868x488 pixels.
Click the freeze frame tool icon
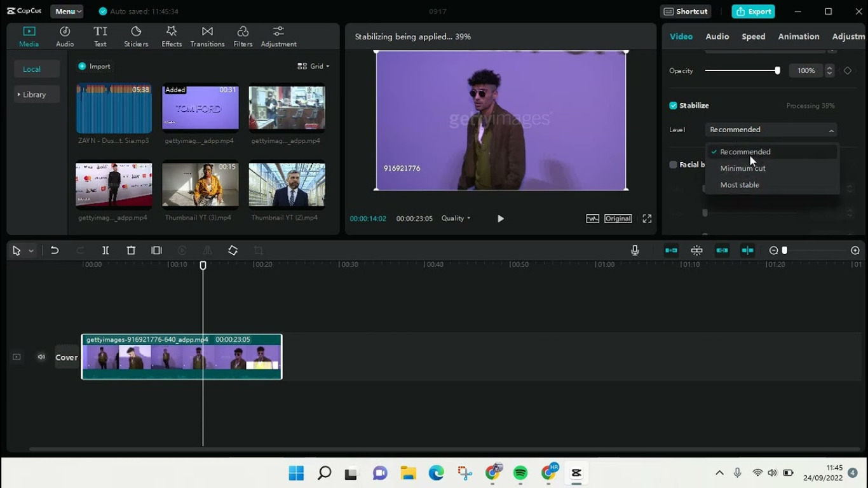click(x=156, y=250)
